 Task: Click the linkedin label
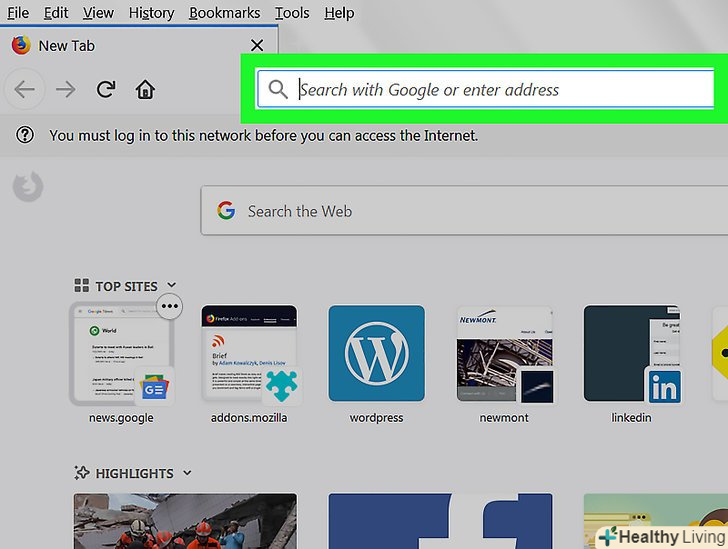[631, 418]
